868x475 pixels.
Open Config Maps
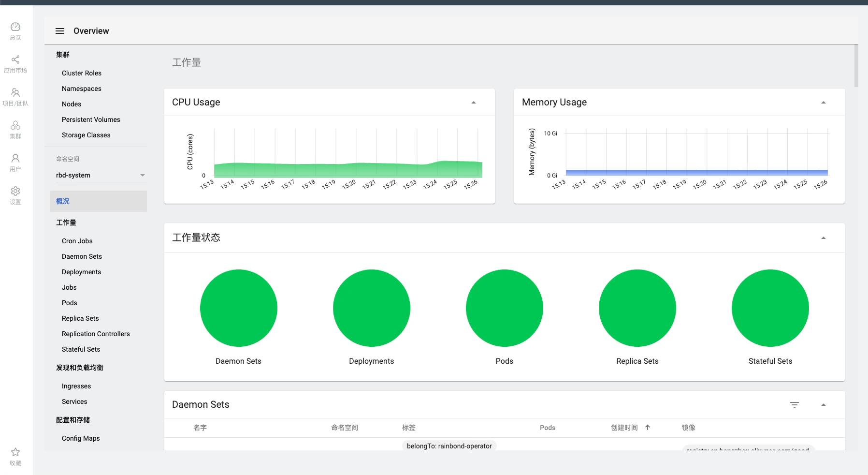[x=81, y=438]
